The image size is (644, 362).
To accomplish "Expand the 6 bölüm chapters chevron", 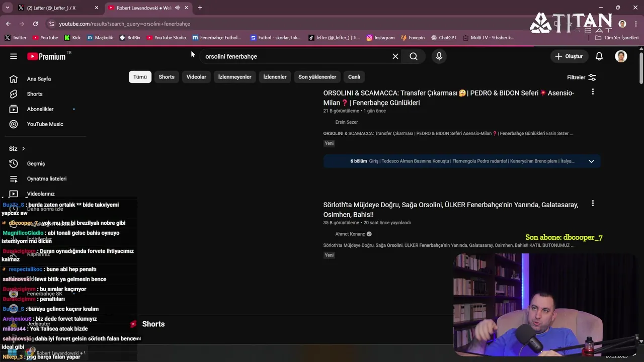I will pos(591,161).
